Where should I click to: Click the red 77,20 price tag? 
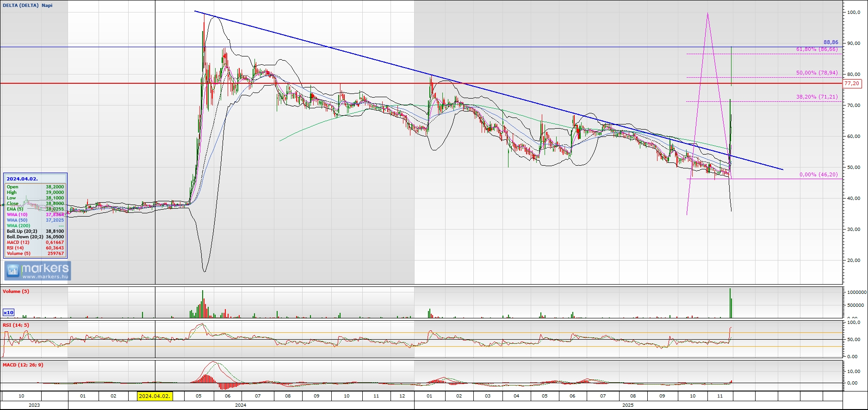tap(851, 84)
